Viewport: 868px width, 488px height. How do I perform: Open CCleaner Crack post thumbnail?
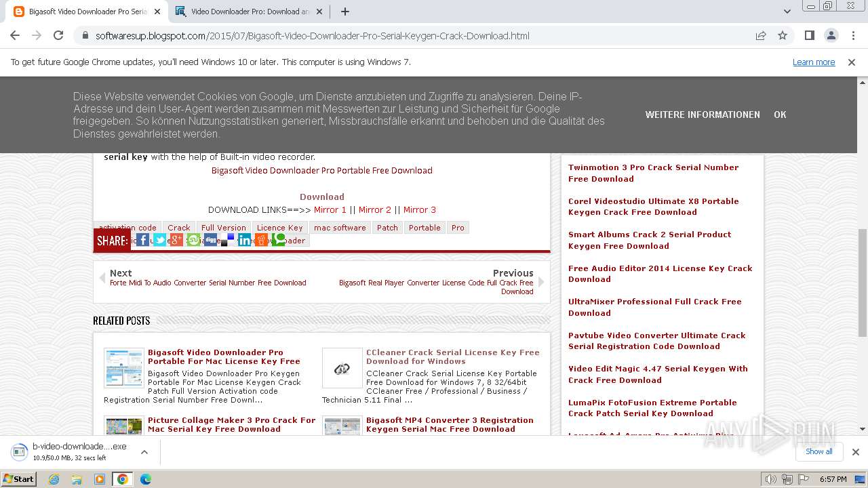tap(342, 369)
